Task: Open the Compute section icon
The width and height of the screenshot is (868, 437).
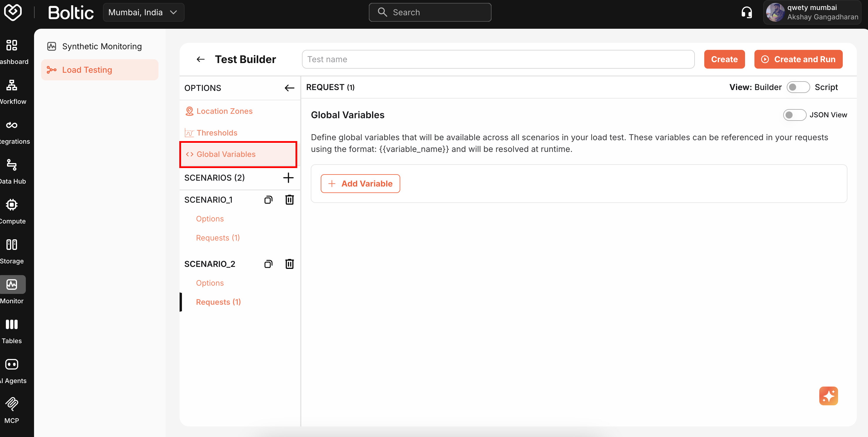Action: coord(11,205)
